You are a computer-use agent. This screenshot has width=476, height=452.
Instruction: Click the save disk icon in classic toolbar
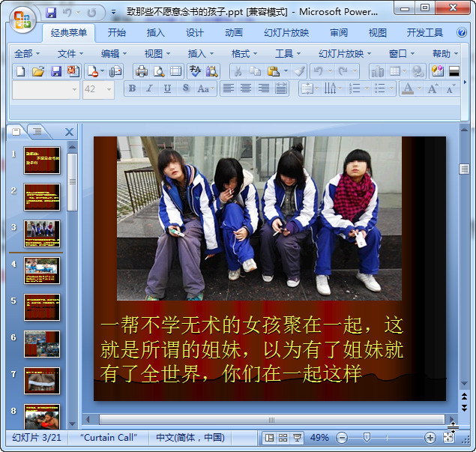click(56, 72)
